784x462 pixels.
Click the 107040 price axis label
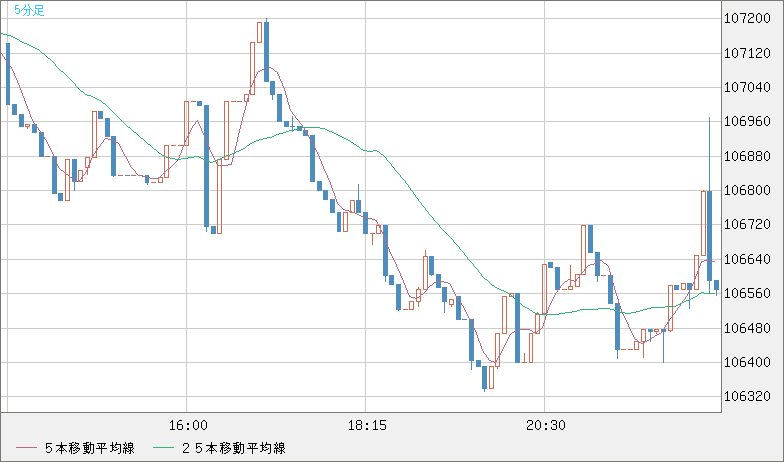click(x=747, y=88)
